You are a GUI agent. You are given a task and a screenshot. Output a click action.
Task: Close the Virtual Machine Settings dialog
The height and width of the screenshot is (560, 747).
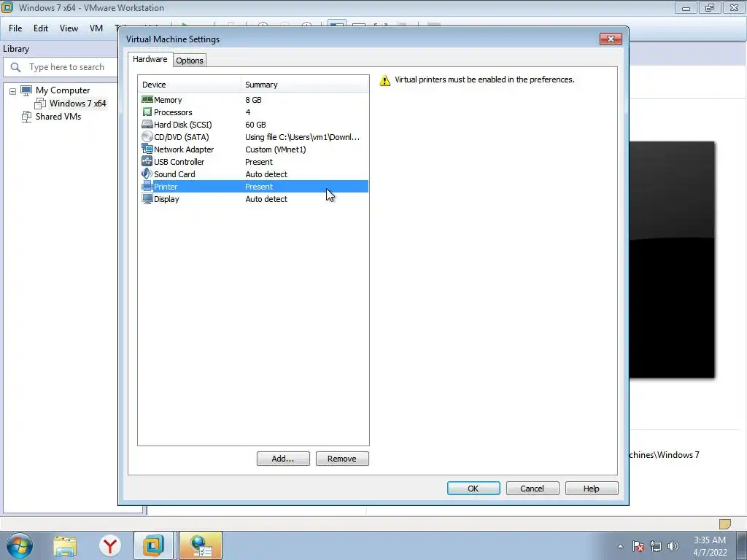coord(611,39)
